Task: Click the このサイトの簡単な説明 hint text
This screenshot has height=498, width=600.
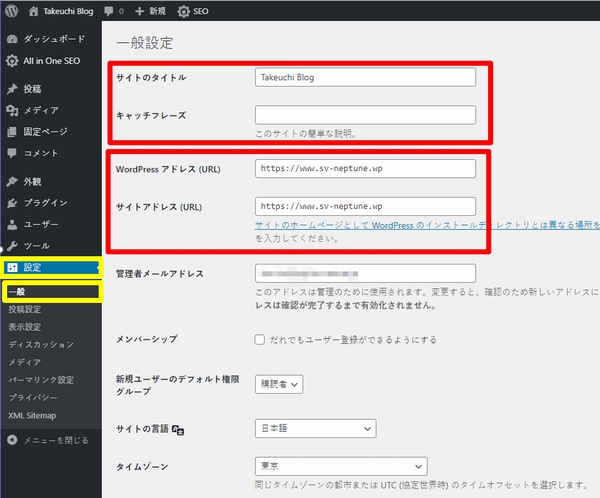Action: (x=306, y=134)
